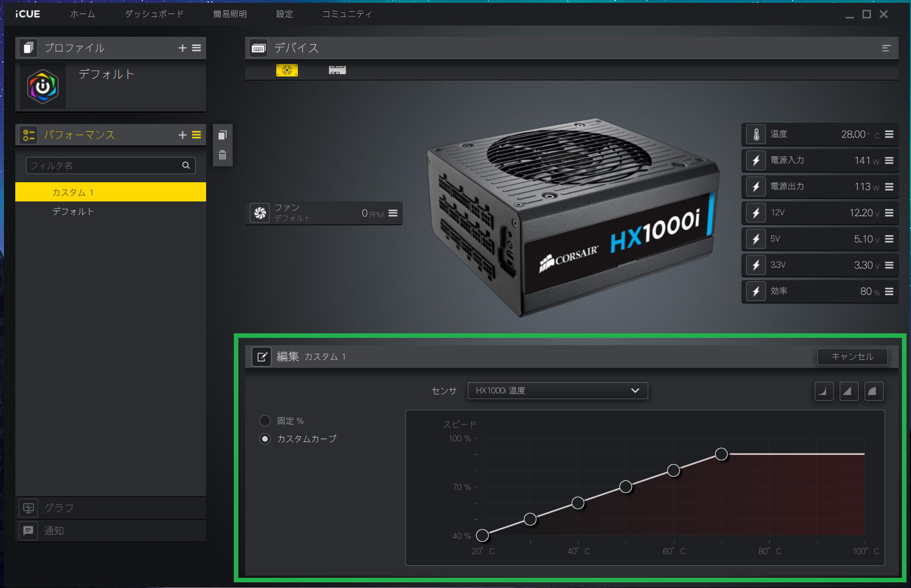Click the curve point at 70°C

[x=721, y=454]
